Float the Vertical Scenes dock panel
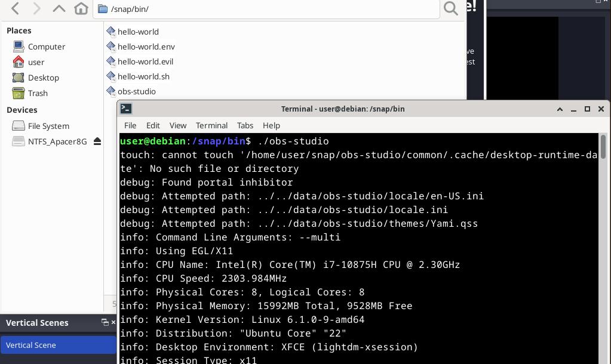611x364 pixels. click(x=105, y=322)
